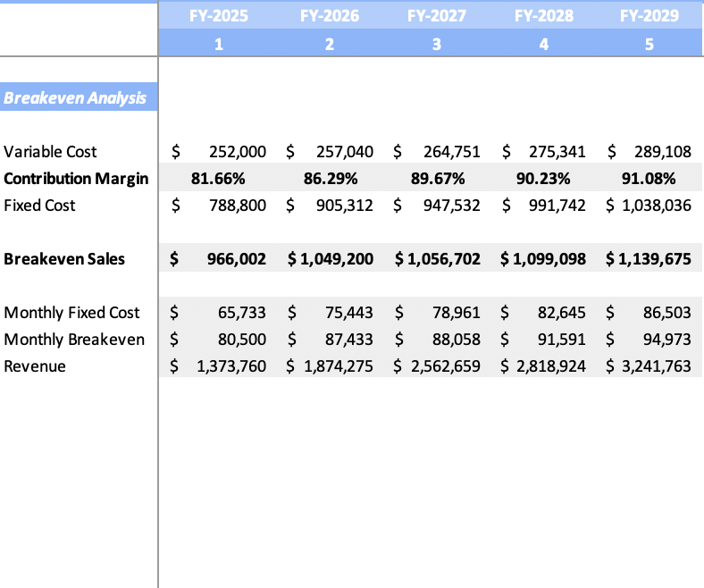This screenshot has width=704, height=588.
Task: Select revenue value 1,373,760
Action: click(x=231, y=366)
